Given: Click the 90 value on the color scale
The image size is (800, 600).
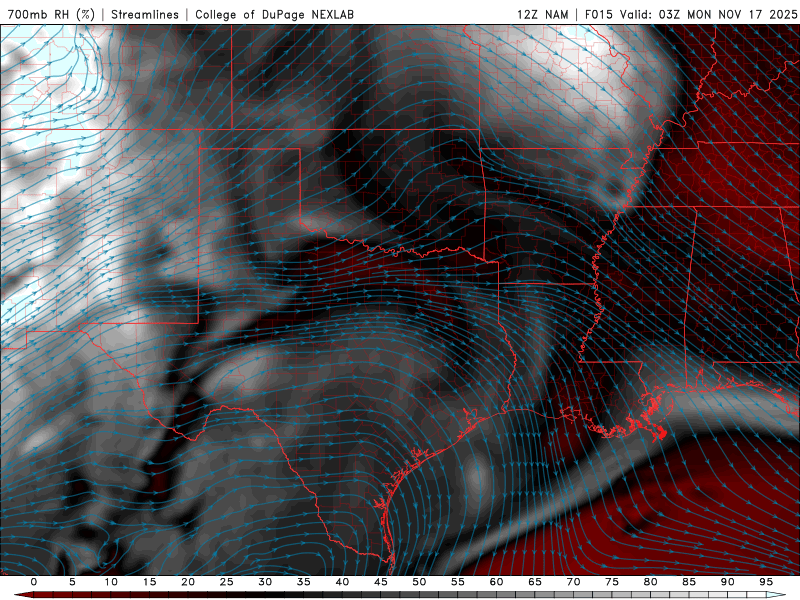Looking at the screenshot, I should tap(727, 582).
